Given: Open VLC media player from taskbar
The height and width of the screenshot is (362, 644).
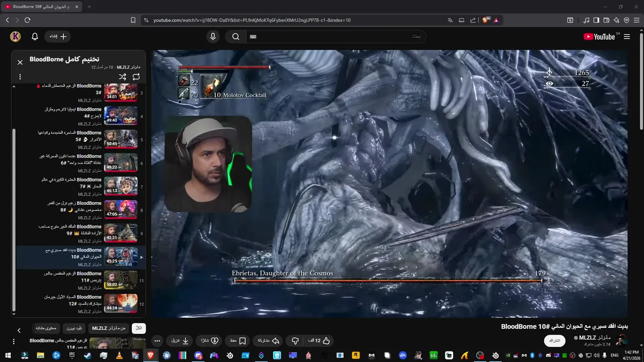Looking at the screenshot, I should click(x=119, y=355).
